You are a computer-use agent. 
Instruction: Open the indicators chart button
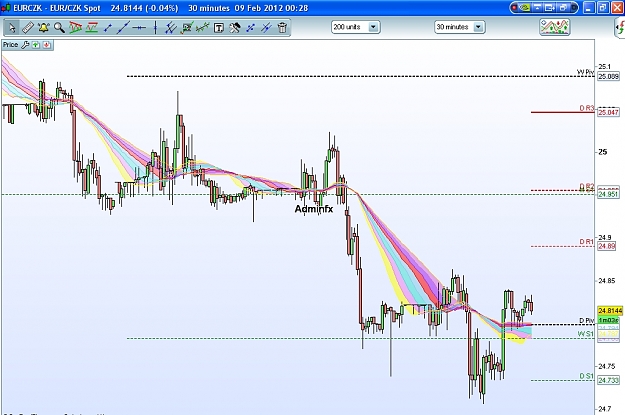(554, 27)
